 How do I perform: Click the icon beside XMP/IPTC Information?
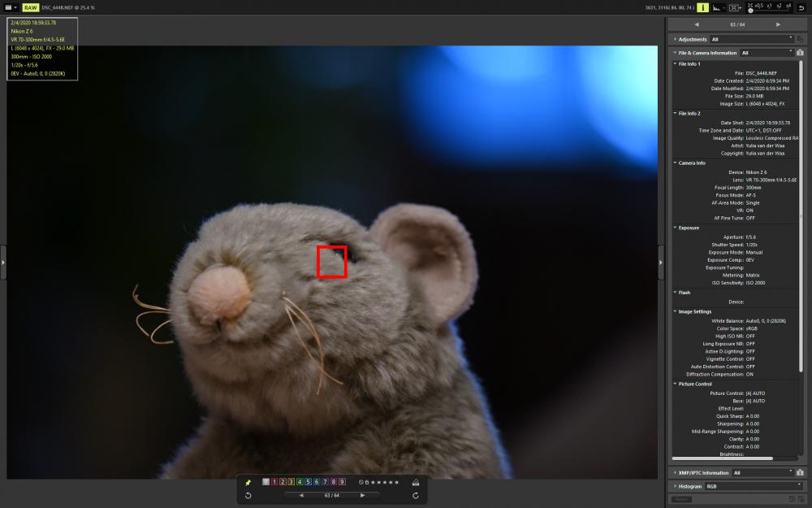pyautogui.click(x=800, y=473)
